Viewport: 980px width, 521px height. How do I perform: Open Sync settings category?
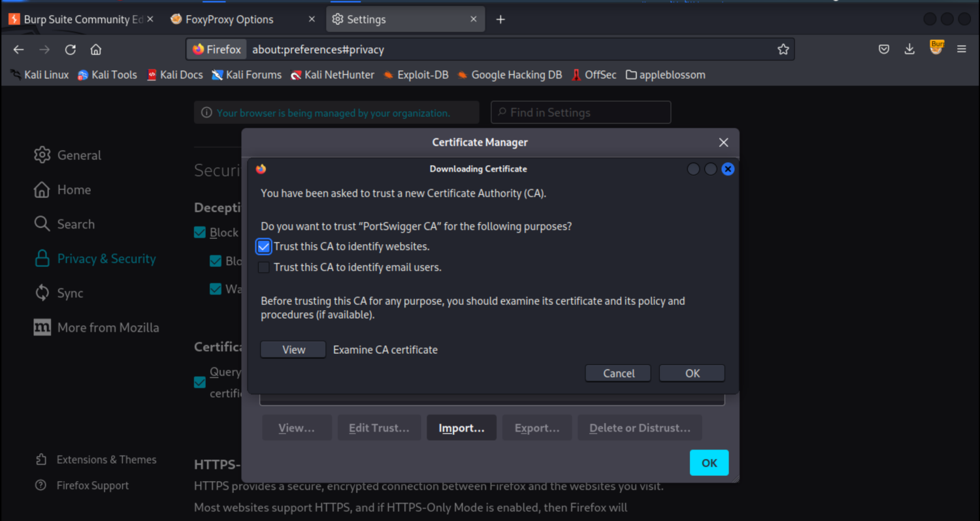(59, 293)
